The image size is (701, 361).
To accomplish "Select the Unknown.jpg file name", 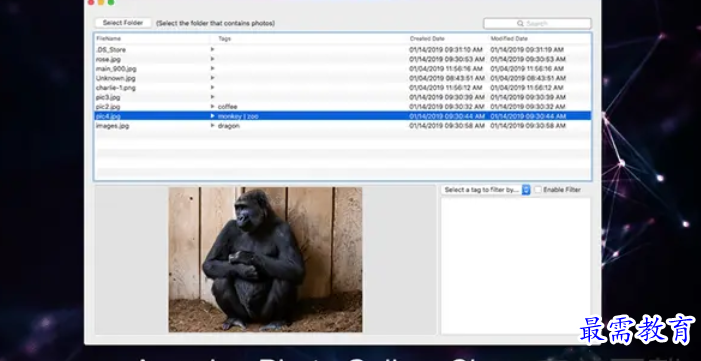I will tap(115, 78).
